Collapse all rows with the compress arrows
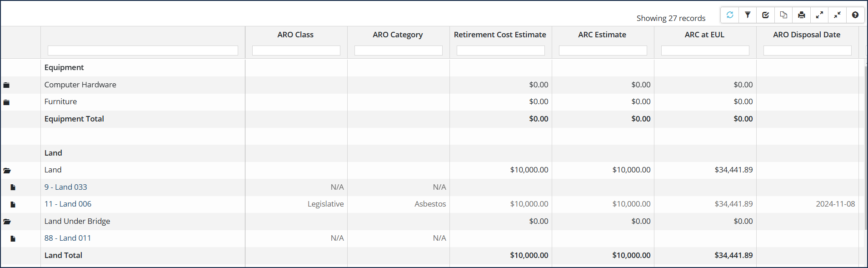The image size is (868, 268). click(x=837, y=15)
